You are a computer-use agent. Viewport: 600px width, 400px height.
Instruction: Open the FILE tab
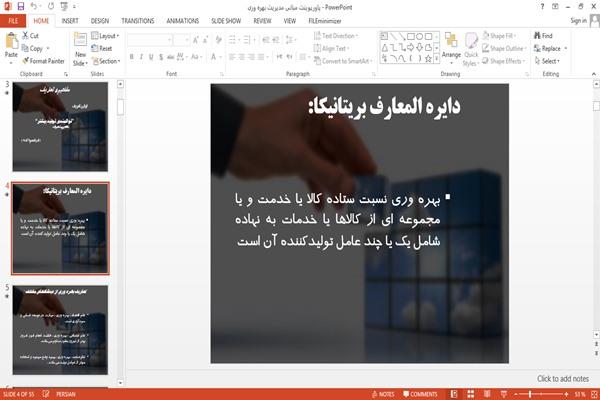tap(13, 21)
